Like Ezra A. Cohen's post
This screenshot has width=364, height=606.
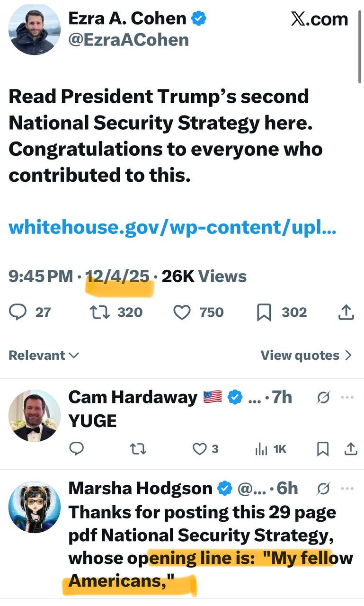182,312
